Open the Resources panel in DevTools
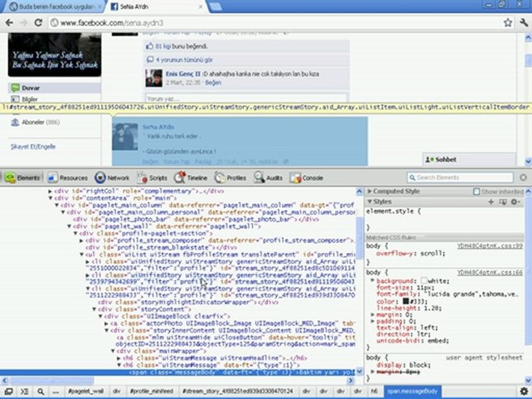This screenshot has height=399, width=532. point(68,178)
